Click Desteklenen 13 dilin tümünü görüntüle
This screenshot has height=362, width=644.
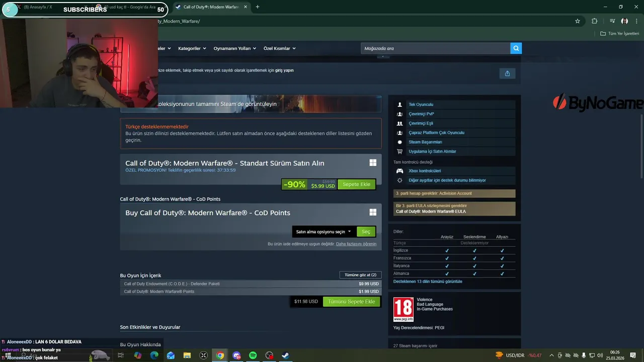[x=428, y=282]
